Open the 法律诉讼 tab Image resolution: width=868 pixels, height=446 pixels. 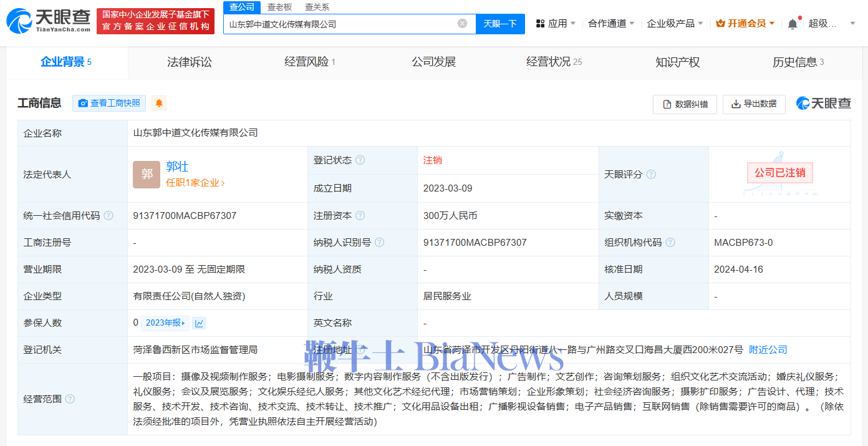[190, 62]
